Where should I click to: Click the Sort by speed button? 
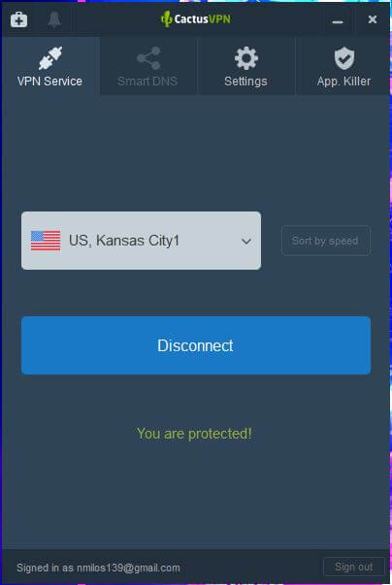[x=326, y=241]
